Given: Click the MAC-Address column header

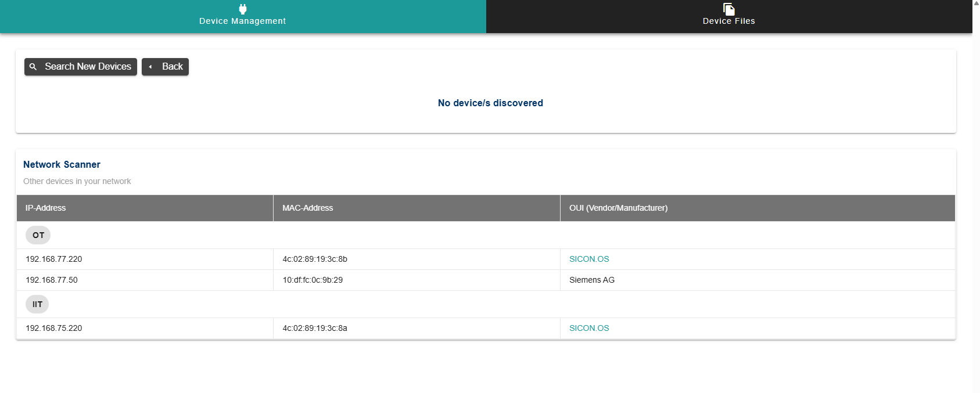Looking at the screenshot, I should [307, 208].
